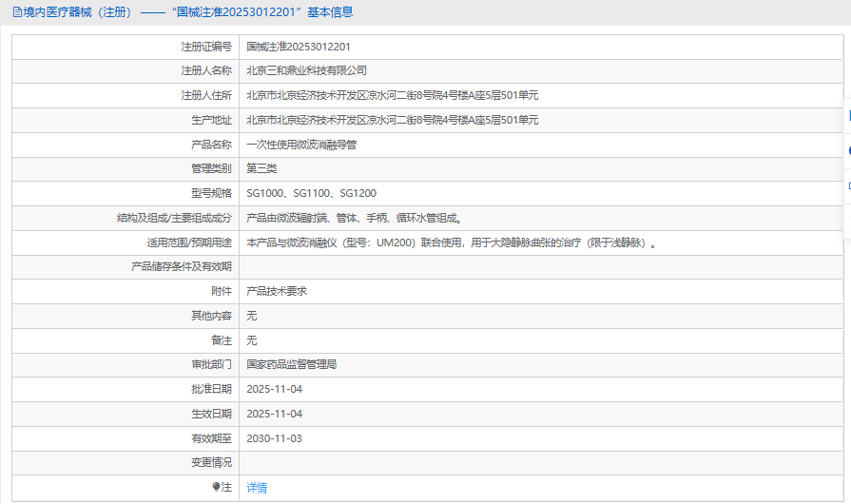Select the value 国家药品监督管理局
Image resolution: width=851 pixels, height=504 pixels.
(x=292, y=364)
